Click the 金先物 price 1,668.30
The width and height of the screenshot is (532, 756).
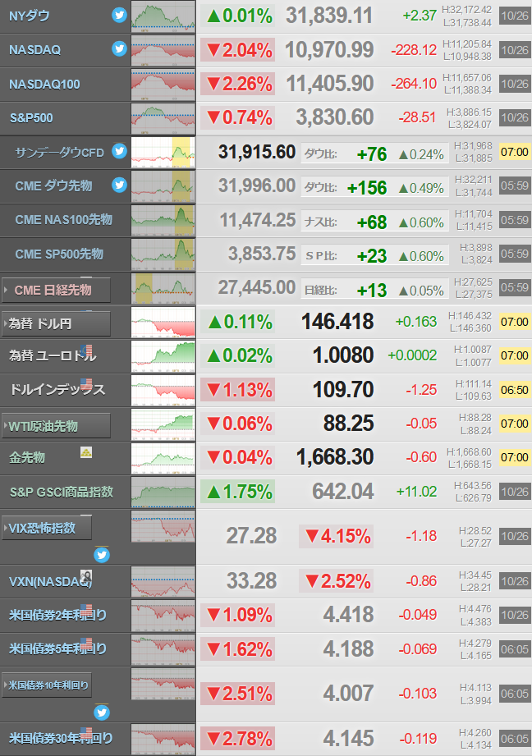pos(335,457)
